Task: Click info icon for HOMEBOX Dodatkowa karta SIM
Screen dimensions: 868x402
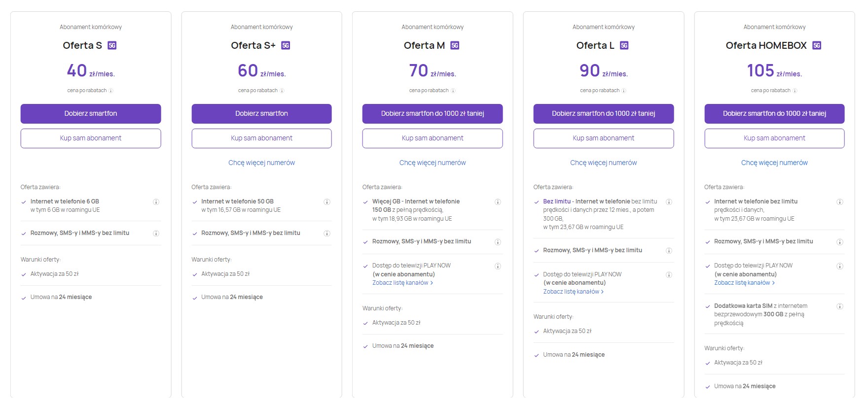Action: [x=839, y=306]
